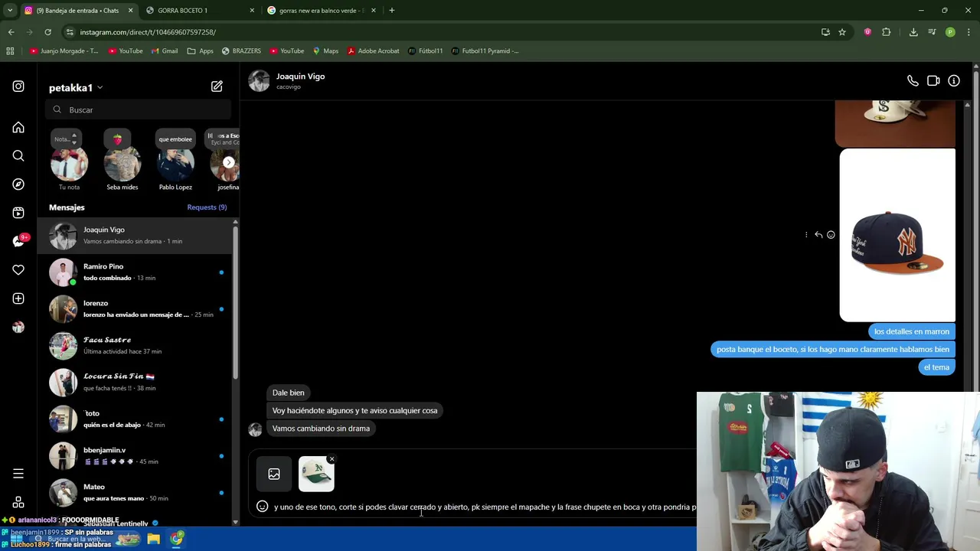
Task: Open the Reels icon in the sidebar
Action: 18,213
